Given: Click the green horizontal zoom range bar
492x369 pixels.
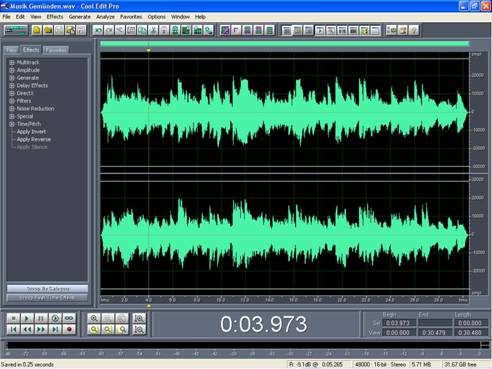Looking at the screenshot, I should pos(284,44).
